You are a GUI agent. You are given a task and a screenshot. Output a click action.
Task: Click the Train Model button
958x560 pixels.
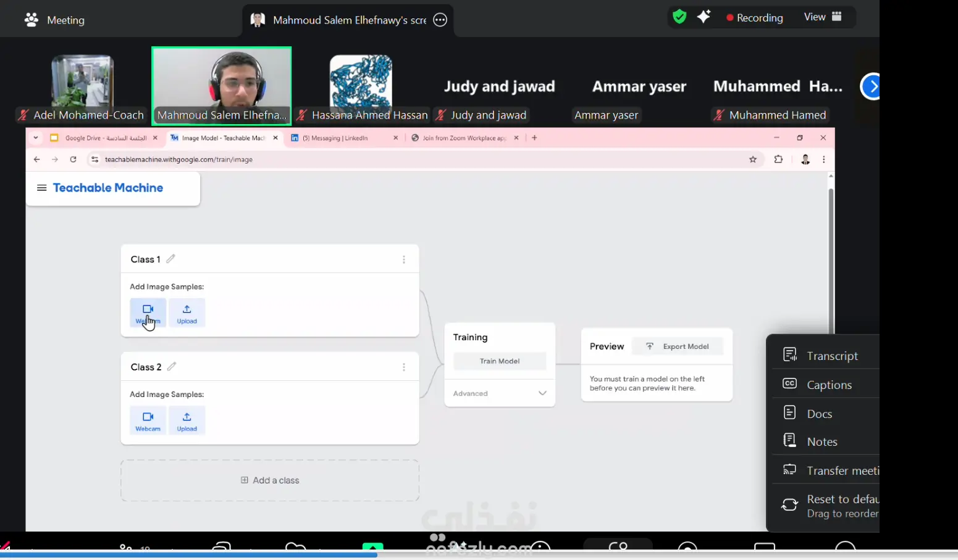(500, 361)
